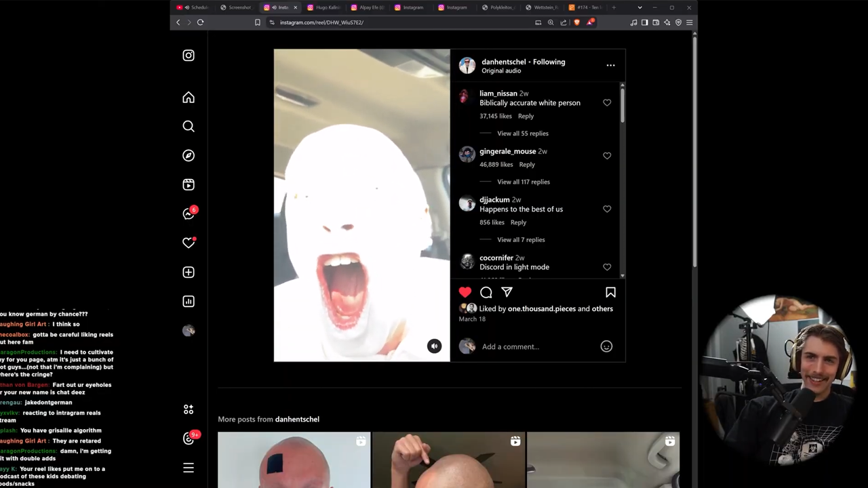
Task: Open direct messages with 6 notifications
Action: (188, 213)
